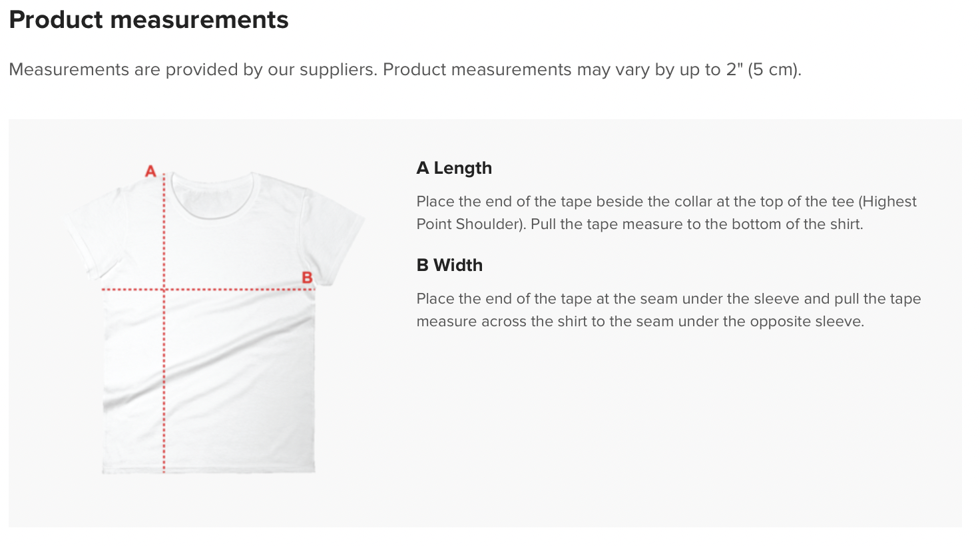
Task: Click the horizontal dotted width line
Action: click(x=208, y=289)
